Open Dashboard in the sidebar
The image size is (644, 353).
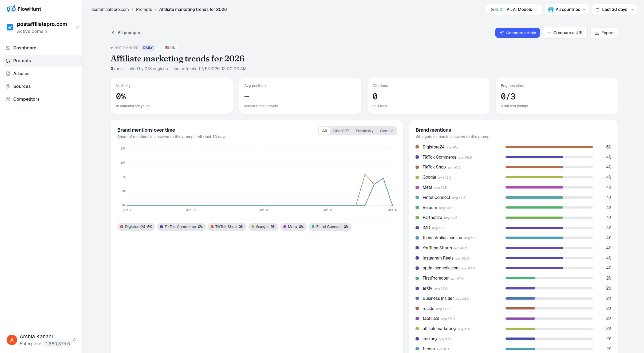tap(42, 48)
